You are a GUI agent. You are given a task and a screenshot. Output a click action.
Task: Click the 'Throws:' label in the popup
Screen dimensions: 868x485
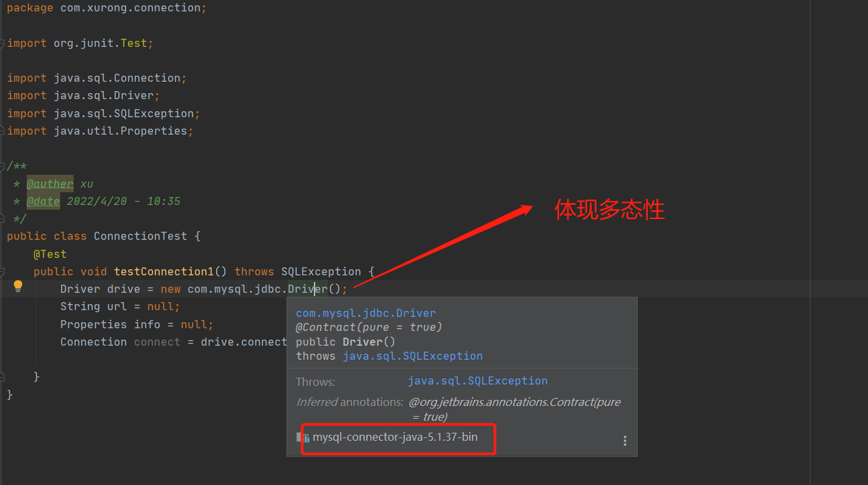pyautogui.click(x=316, y=382)
